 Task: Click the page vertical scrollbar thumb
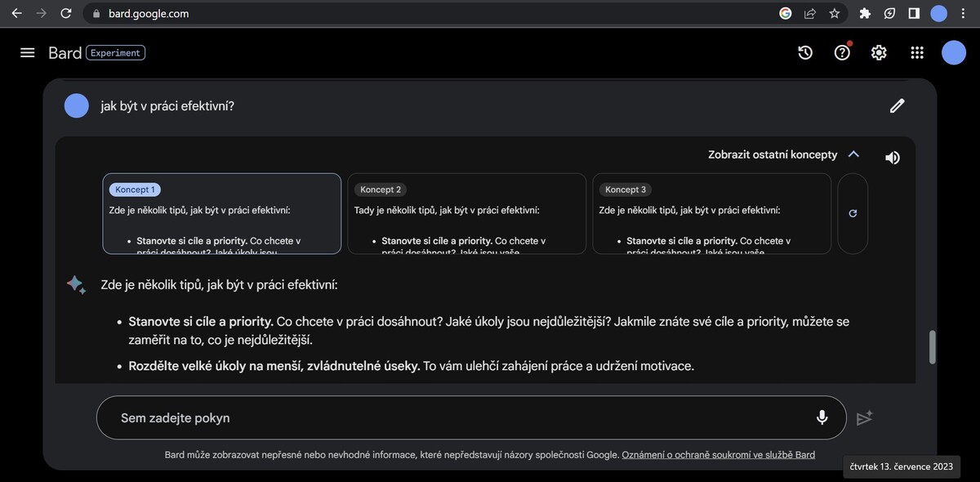pyautogui.click(x=933, y=347)
